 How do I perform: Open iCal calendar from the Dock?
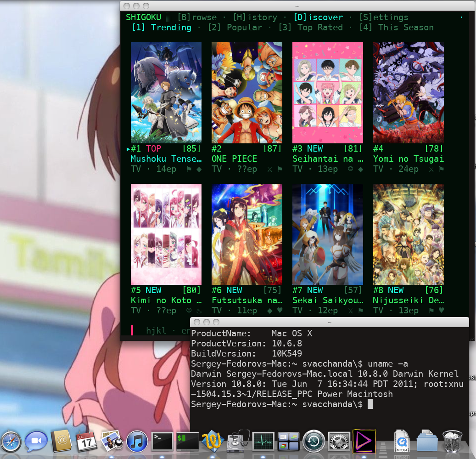[86, 442]
